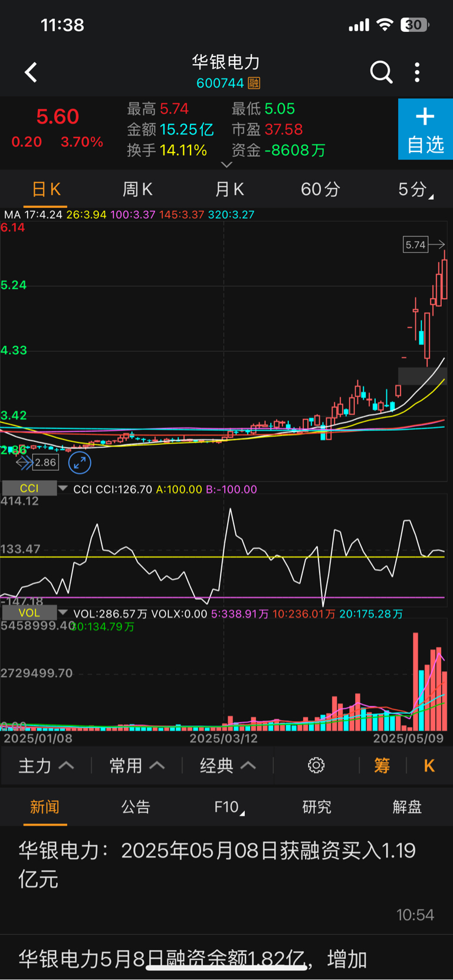The width and height of the screenshot is (453, 980).
Task: Open news about 融资买入1.19亿元
Action: [x=226, y=880]
